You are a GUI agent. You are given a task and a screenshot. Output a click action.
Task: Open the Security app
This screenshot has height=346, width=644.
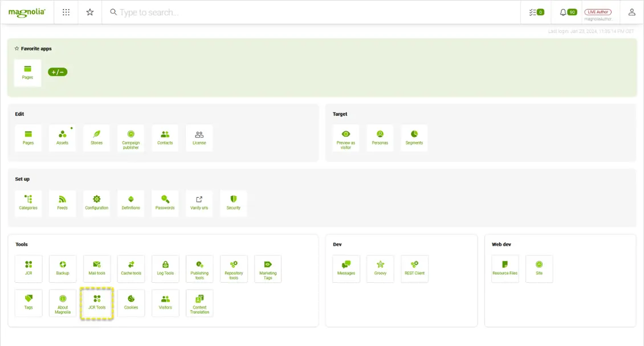[x=233, y=203]
